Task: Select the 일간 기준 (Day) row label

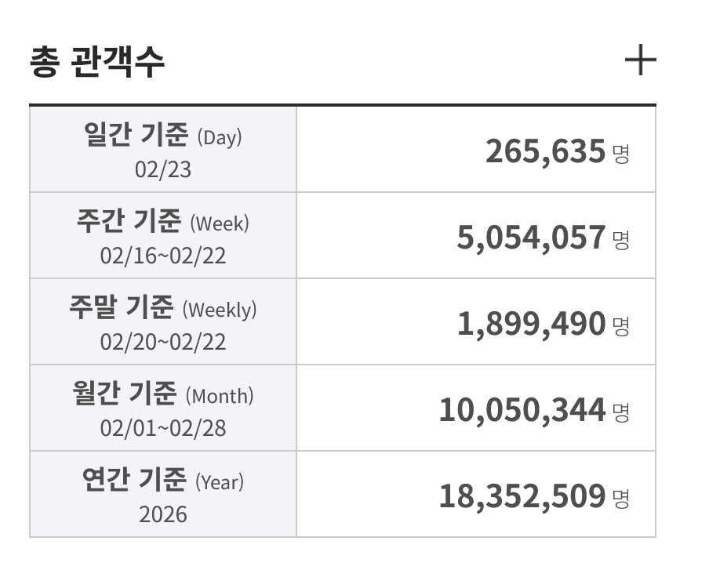Action: tap(162, 136)
